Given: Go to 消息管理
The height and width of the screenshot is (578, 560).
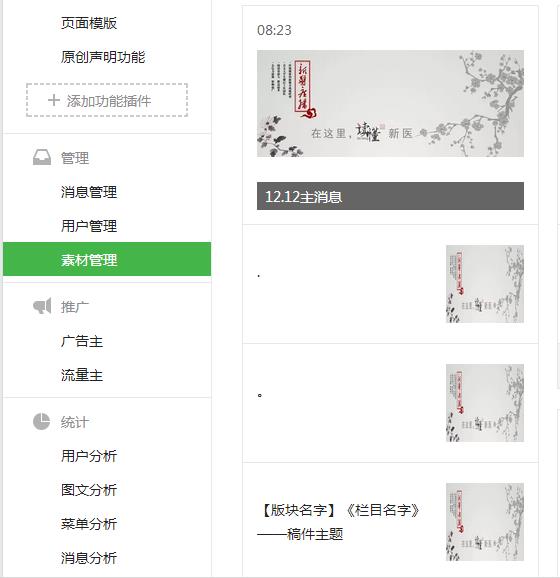Looking at the screenshot, I should click(x=89, y=192).
